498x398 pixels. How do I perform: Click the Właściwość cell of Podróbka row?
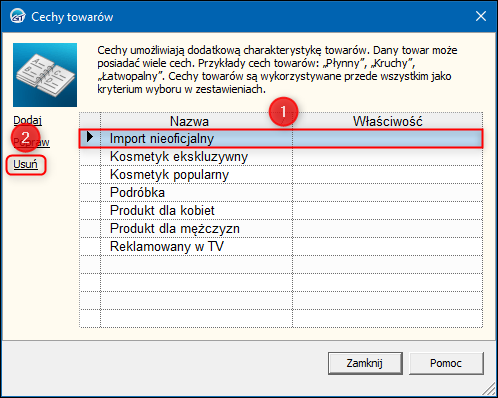click(387, 193)
